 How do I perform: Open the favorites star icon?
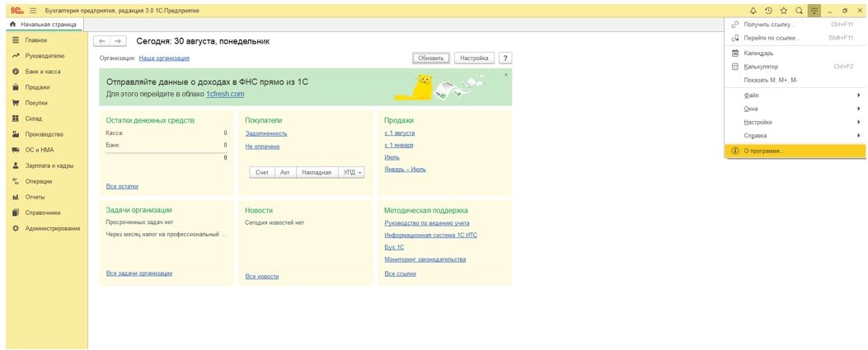tap(784, 11)
